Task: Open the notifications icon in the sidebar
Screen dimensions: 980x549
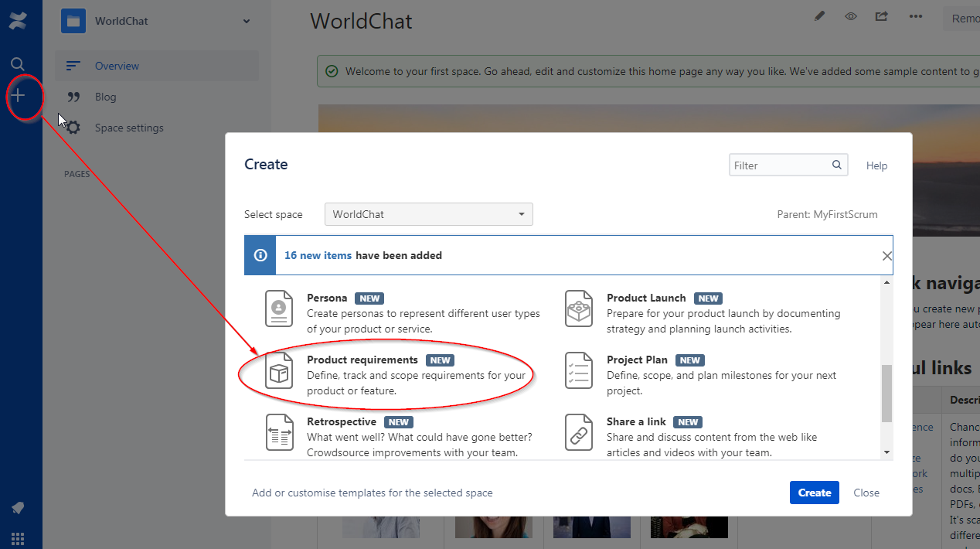Action: point(18,508)
